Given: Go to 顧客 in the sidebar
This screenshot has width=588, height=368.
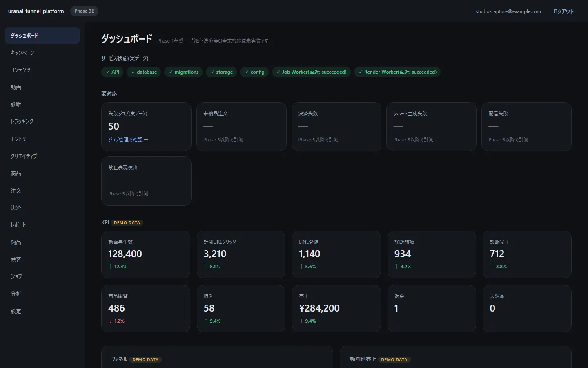Looking at the screenshot, I should 42,259.
